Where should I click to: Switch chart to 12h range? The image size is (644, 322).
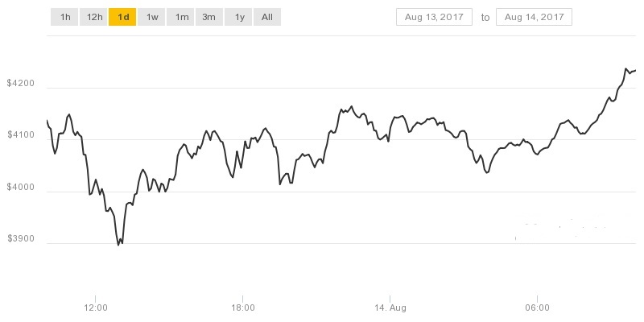click(x=94, y=17)
